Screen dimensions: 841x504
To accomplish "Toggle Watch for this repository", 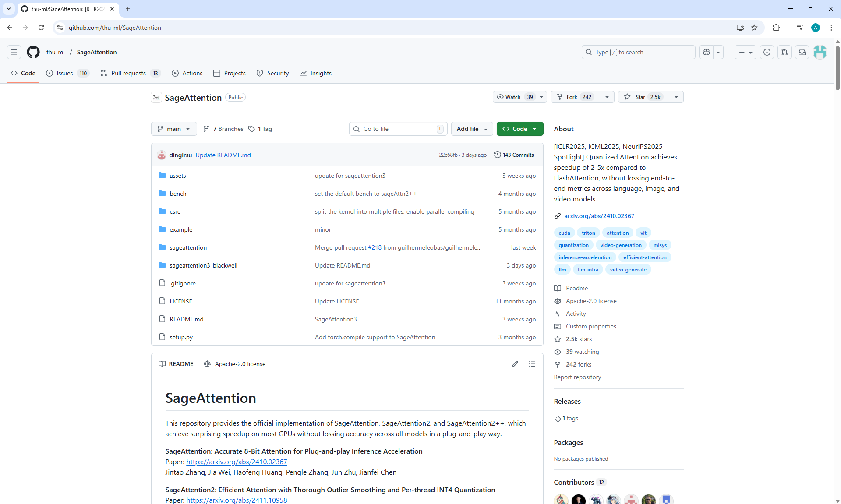I will 514,97.
